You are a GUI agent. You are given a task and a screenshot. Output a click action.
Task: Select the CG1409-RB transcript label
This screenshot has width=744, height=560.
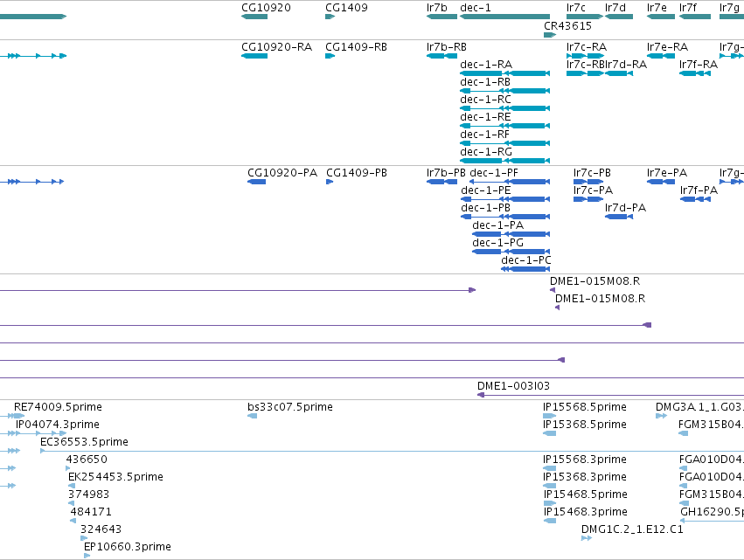357,47
